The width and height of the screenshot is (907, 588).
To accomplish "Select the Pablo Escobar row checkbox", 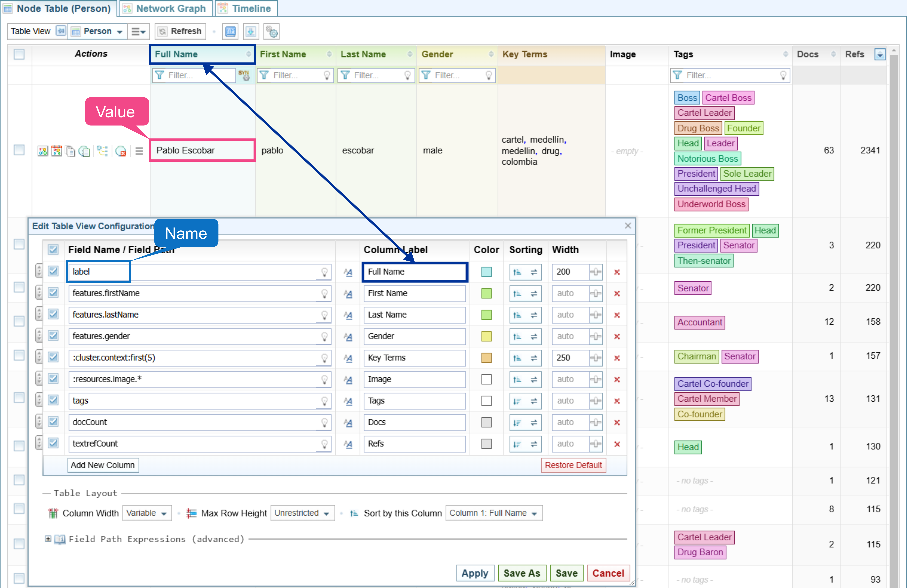I will [19, 150].
